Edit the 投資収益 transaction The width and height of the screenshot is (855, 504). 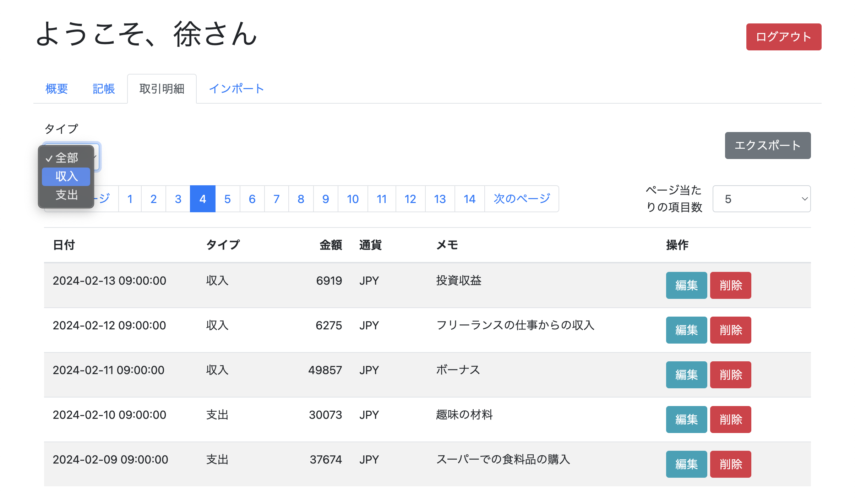click(x=686, y=285)
